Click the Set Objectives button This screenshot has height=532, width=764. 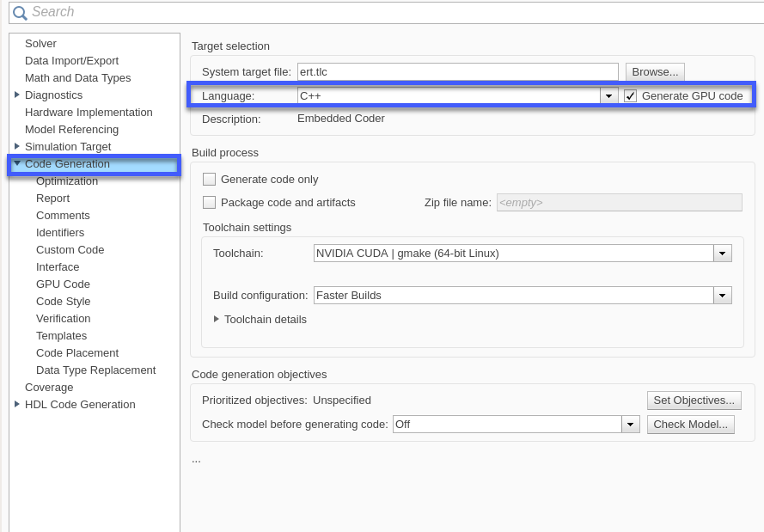point(694,401)
